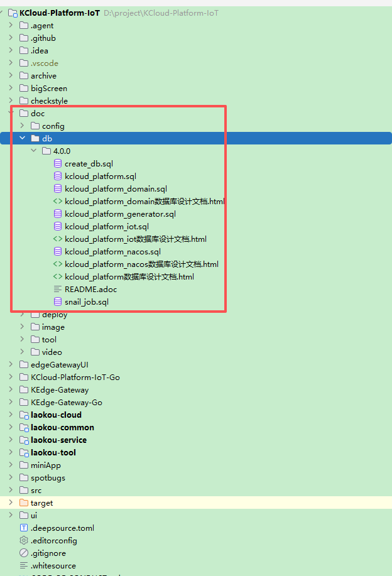The height and width of the screenshot is (576, 392).
Task: Open kcloud_platform_generator.sql file
Action: [120, 214]
